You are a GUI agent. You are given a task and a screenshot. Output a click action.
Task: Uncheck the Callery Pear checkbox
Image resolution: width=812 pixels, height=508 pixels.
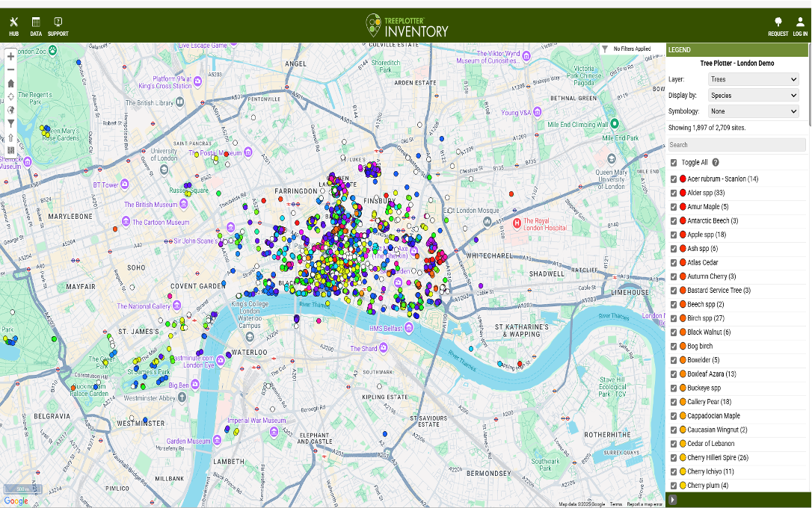pyautogui.click(x=674, y=402)
